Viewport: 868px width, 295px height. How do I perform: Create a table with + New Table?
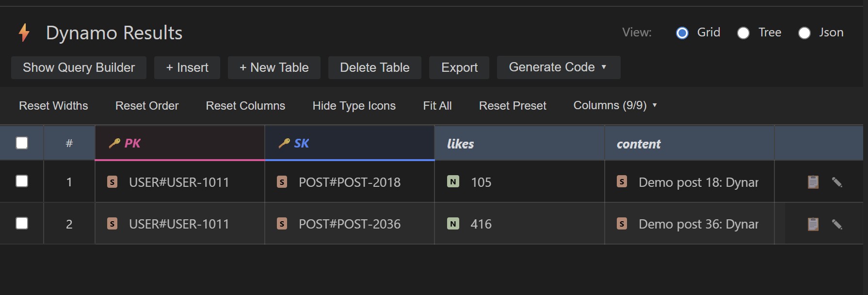pyautogui.click(x=274, y=67)
